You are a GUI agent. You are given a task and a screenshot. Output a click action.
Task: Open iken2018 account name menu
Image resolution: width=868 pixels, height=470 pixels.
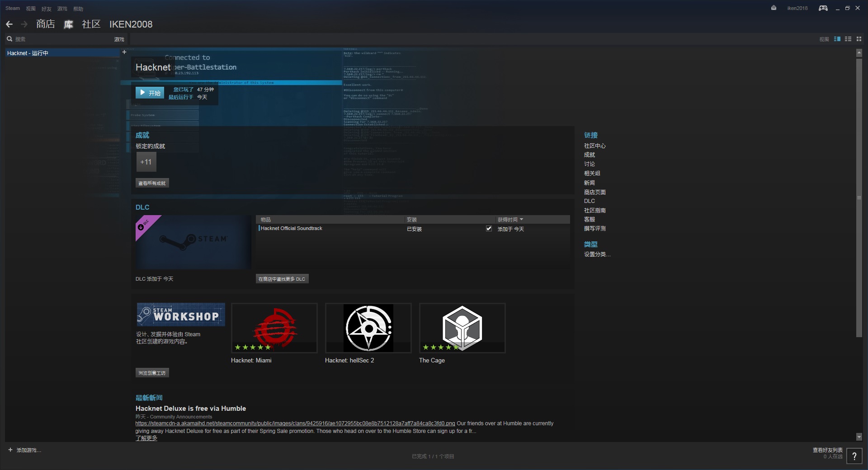797,8
